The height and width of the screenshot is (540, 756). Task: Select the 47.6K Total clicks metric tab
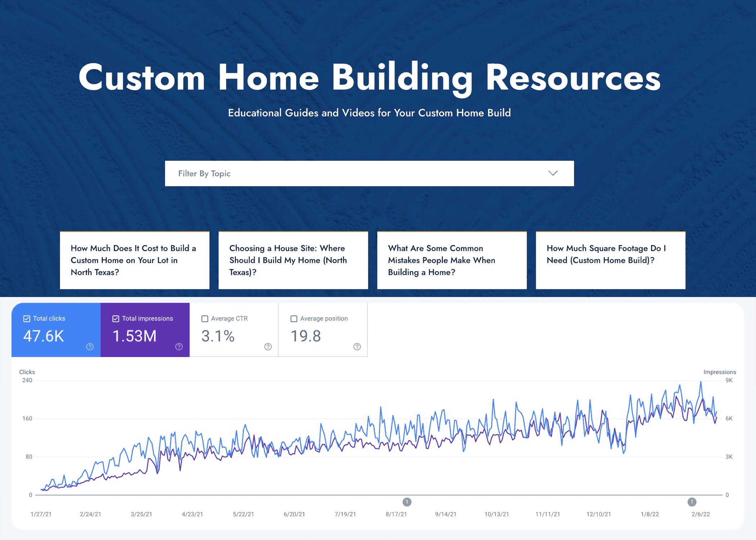(56, 330)
